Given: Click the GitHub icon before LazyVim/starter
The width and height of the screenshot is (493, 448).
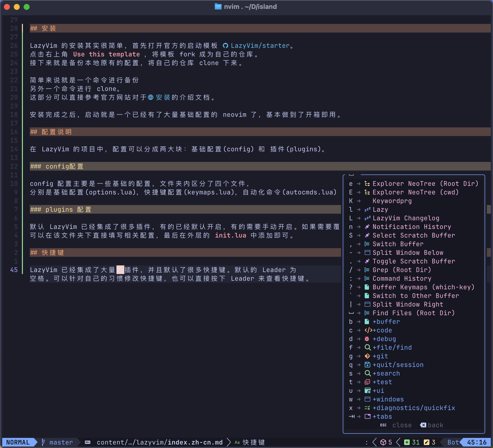Looking at the screenshot, I should (x=225, y=46).
